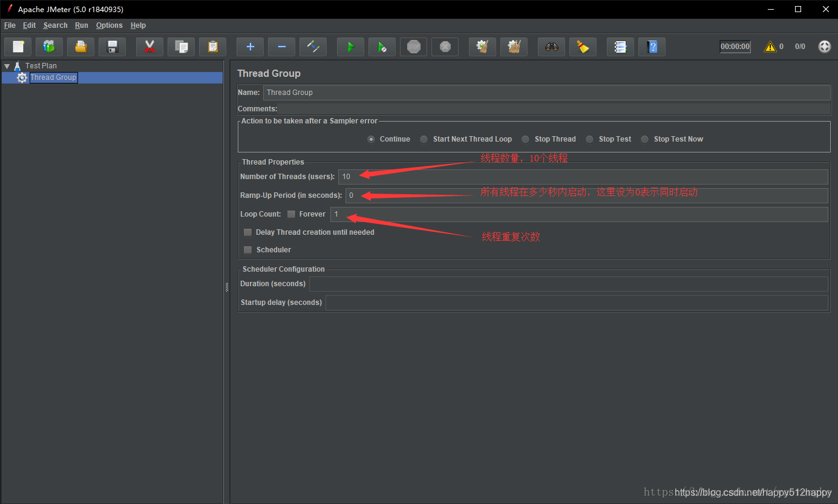Open Search with binoculars icon
Screen dimensions: 838x504
(551, 47)
